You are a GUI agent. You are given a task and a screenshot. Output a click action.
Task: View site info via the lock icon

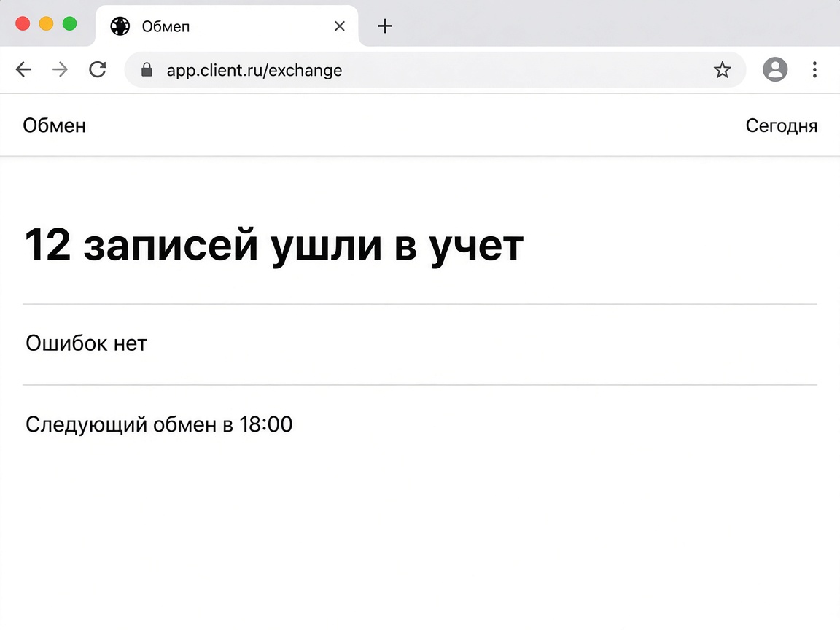[147, 70]
